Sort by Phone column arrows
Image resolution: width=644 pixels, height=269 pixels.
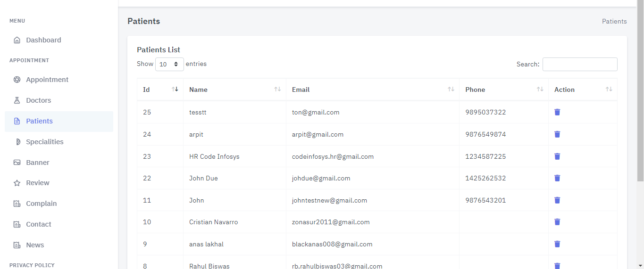540,90
